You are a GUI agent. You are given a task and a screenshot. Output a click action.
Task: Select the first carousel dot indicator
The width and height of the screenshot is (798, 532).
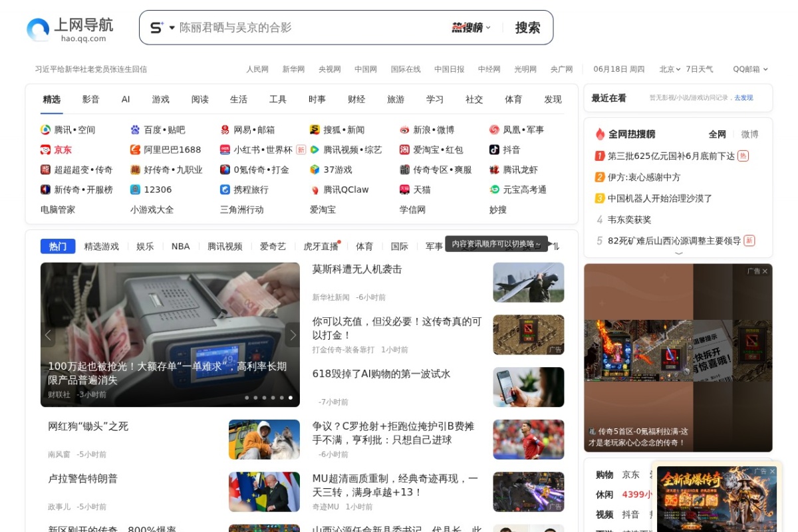[x=247, y=398]
